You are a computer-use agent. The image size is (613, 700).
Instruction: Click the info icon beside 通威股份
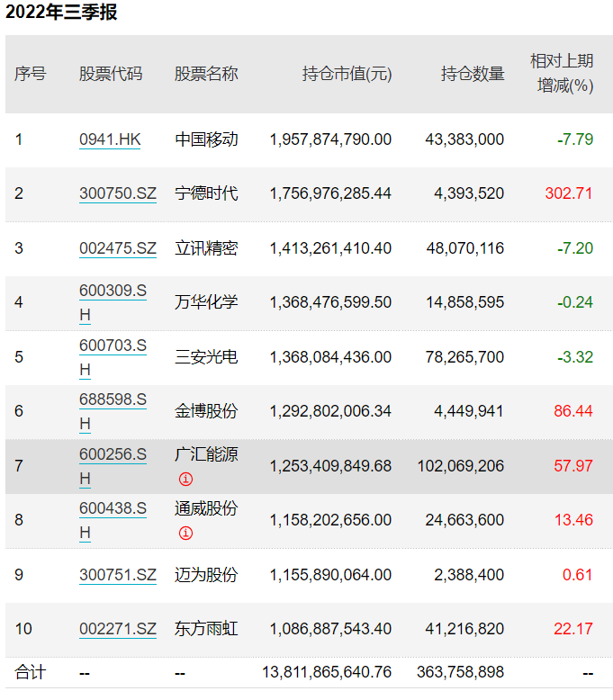[x=185, y=533]
